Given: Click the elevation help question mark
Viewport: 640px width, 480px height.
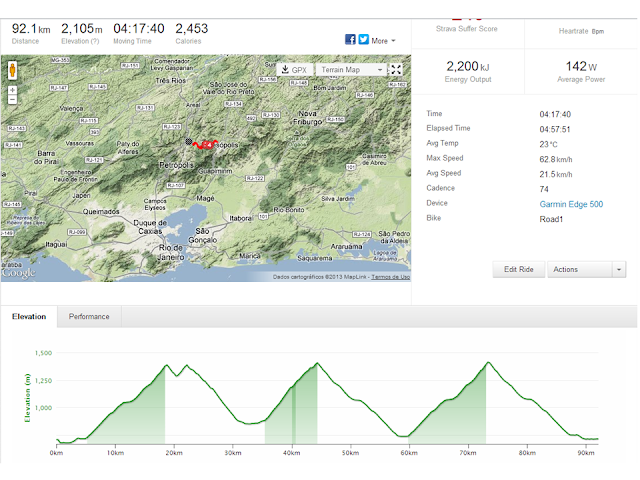Looking at the screenshot, I should 95,41.
